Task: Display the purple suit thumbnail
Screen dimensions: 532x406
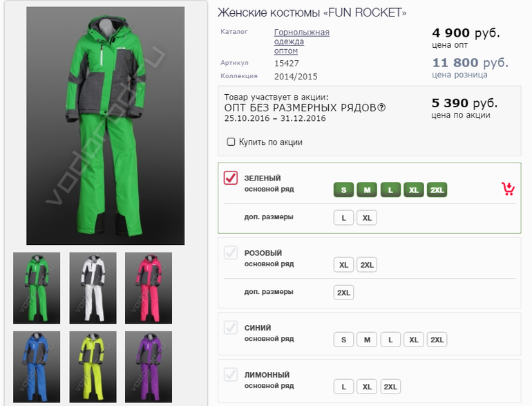Action: [148, 367]
